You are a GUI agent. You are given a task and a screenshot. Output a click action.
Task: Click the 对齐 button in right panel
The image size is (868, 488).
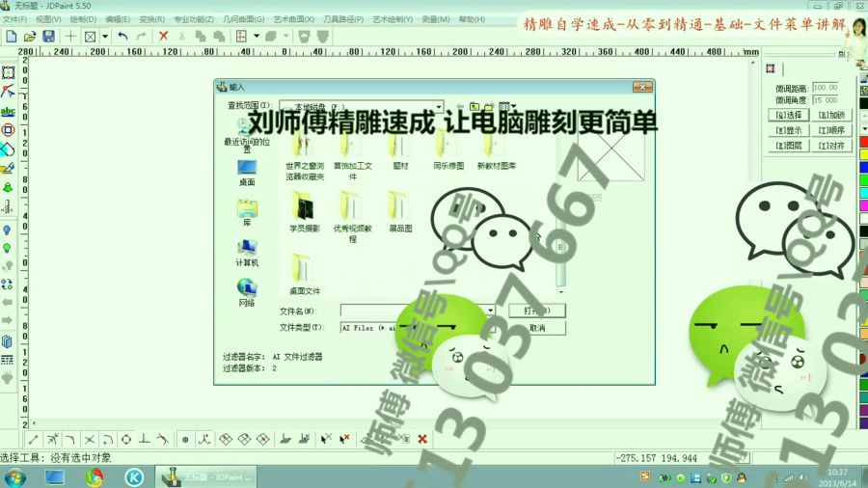(x=831, y=146)
